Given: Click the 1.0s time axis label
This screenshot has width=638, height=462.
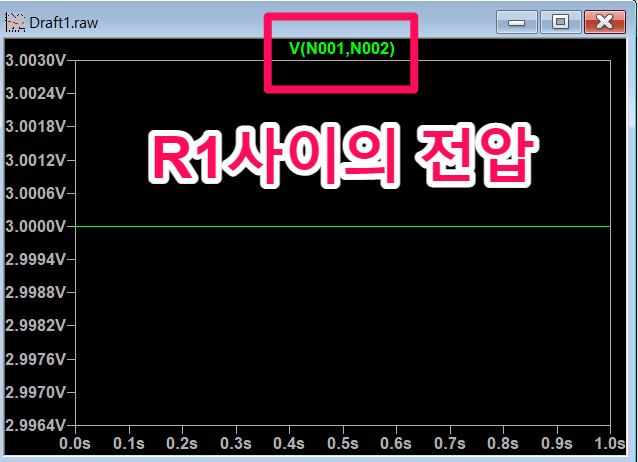Looking at the screenshot, I should click(x=610, y=443).
